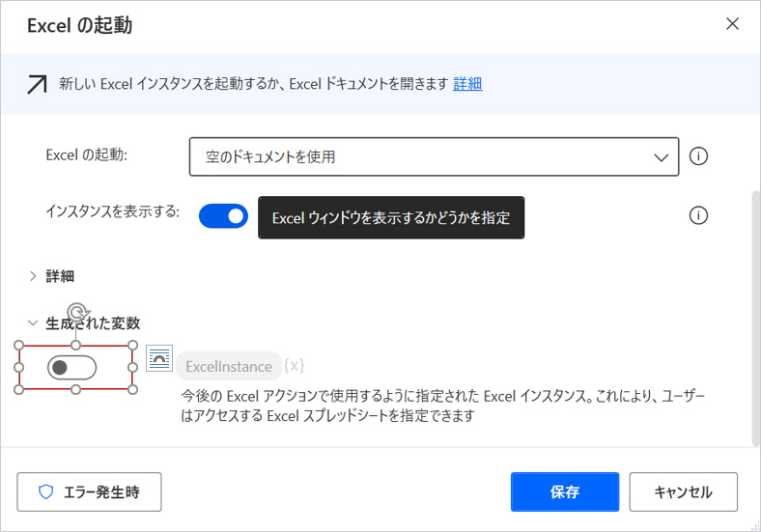Close the Excel の起動 dialog with X

(733, 24)
